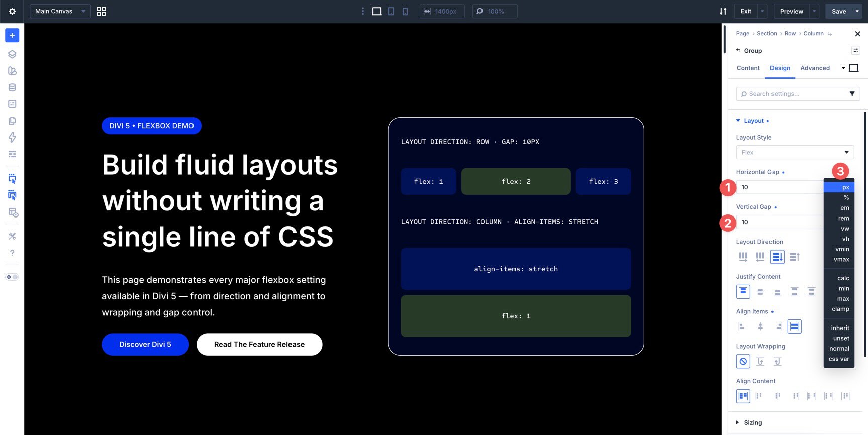Image resolution: width=868 pixels, height=435 pixels.
Task: Select row-reverse Layout Direction second icon
Action: [x=760, y=257]
